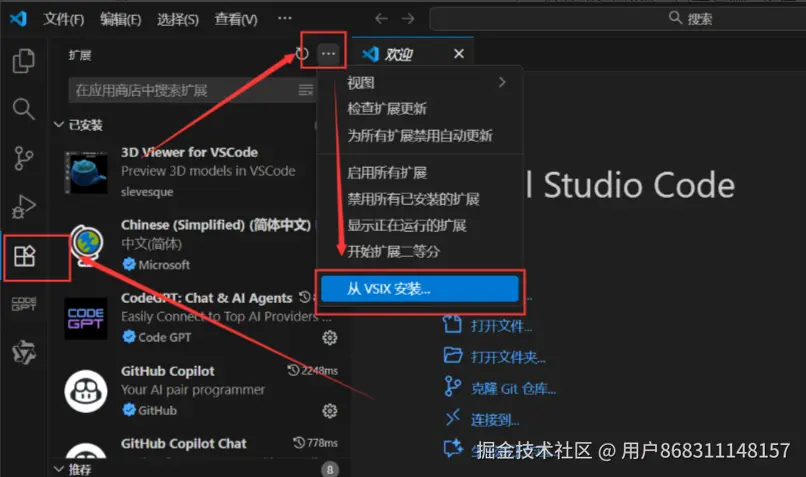Select 为所有扩展禁用自动更新
The width and height of the screenshot is (806, 477).
[x=420, y=136]
